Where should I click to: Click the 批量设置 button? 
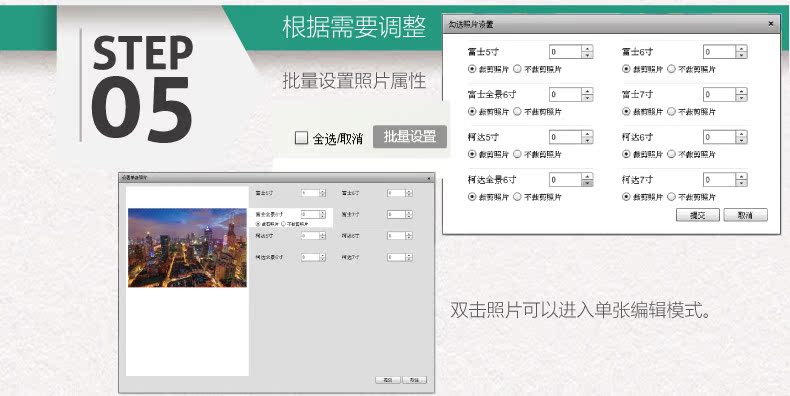coord(410,137)
